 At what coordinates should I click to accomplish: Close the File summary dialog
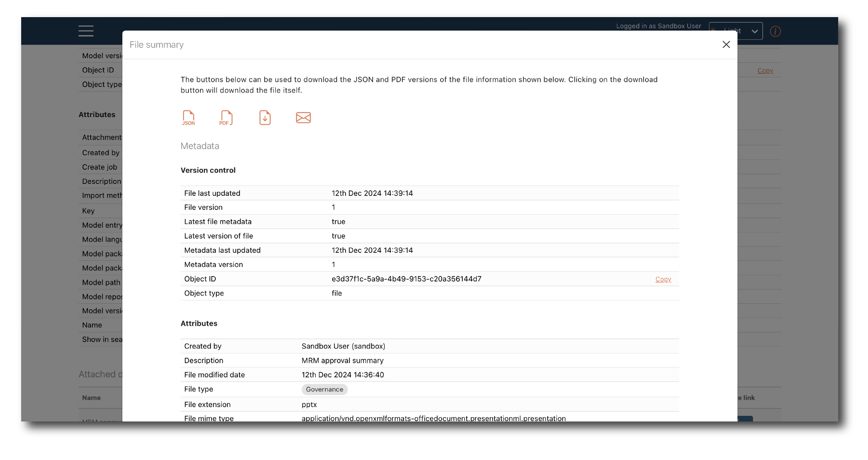726,44
